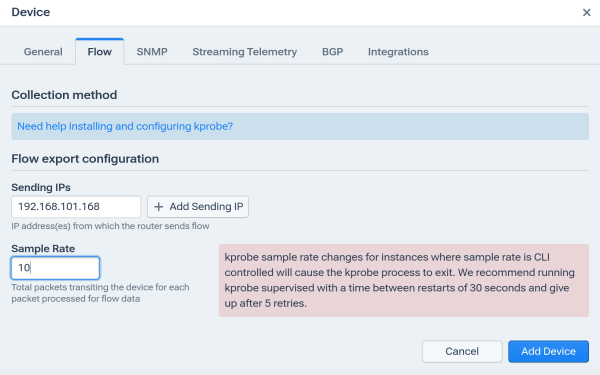This screenshot has width=600, height=375.
Task: Click the Device dialog title
Action: point(31,12)
